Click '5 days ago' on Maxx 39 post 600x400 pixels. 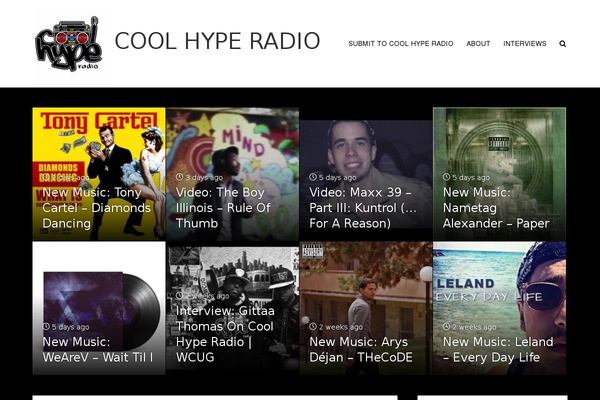tap(338, 177)
